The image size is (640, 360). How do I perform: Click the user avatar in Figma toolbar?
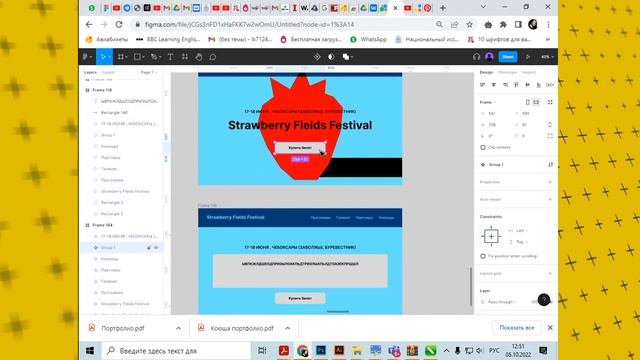(489, 57)
